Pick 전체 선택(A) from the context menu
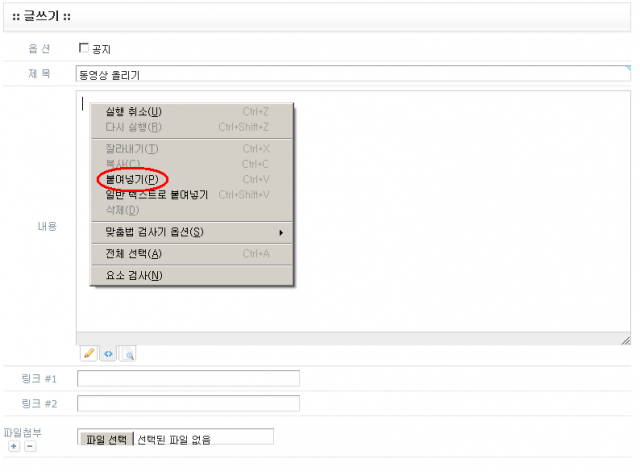The height and width of the screenshot is (472, 640). coord(135,254)
